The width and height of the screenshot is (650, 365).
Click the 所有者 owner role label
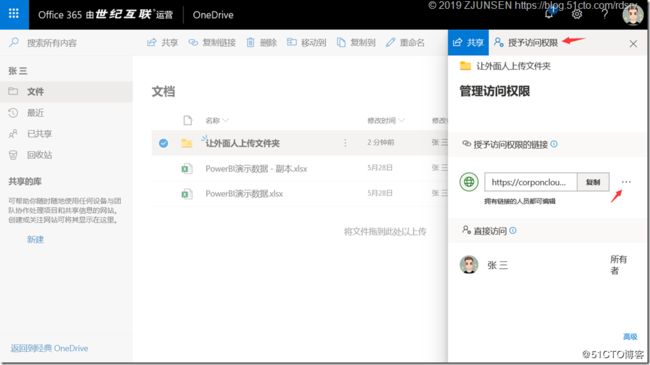point(618,265)
